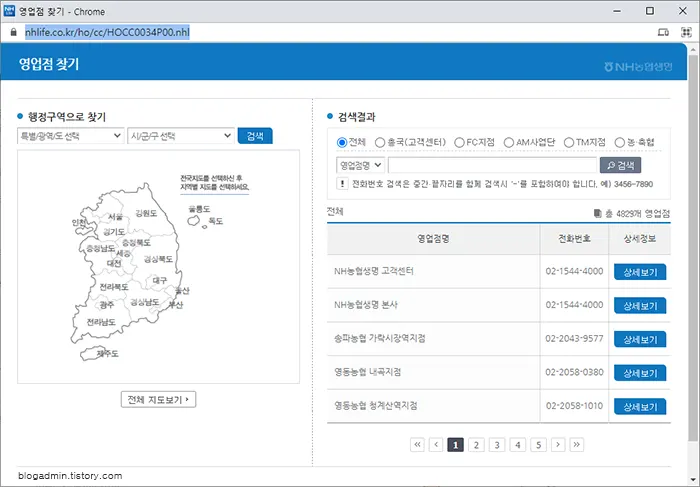700x487 pixels.
Task: Select 경상남도 on the map
Action: click(x=145, y=302)
